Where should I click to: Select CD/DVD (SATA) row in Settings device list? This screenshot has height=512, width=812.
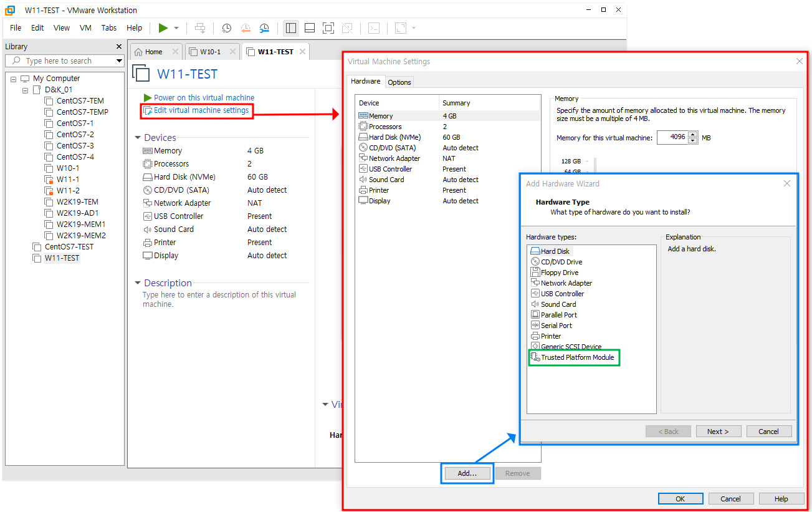447,148
